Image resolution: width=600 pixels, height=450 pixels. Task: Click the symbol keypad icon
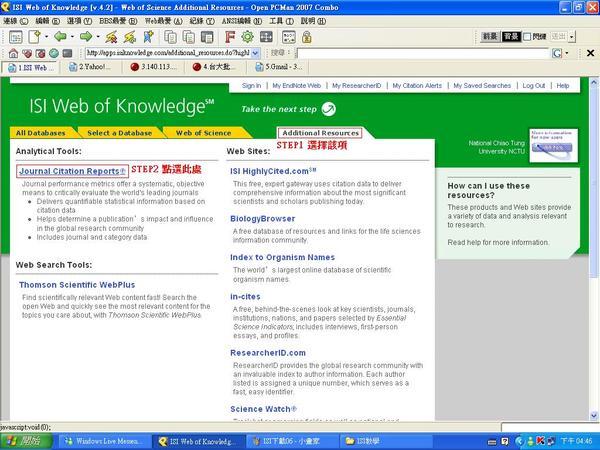tap(289, 37)
